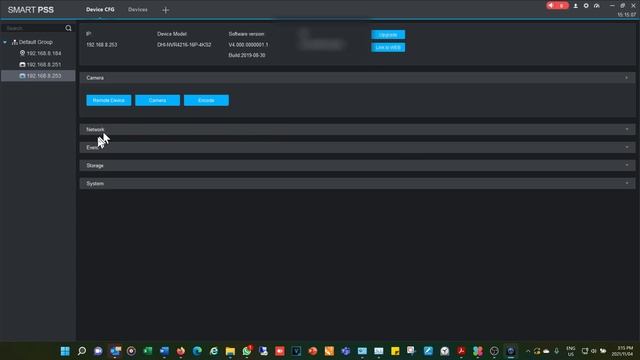Click the Default Group organization icon

14,42
